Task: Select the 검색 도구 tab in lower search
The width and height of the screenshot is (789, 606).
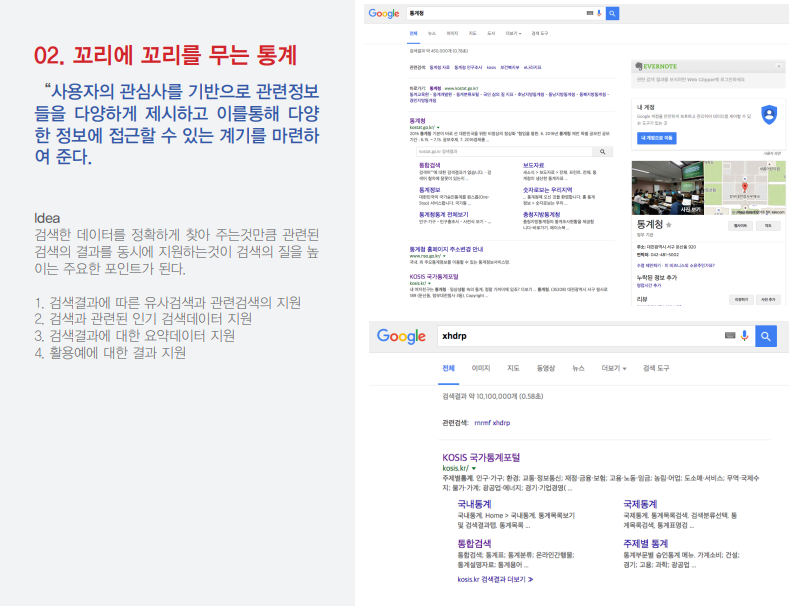Action: (x=656, y=368)
